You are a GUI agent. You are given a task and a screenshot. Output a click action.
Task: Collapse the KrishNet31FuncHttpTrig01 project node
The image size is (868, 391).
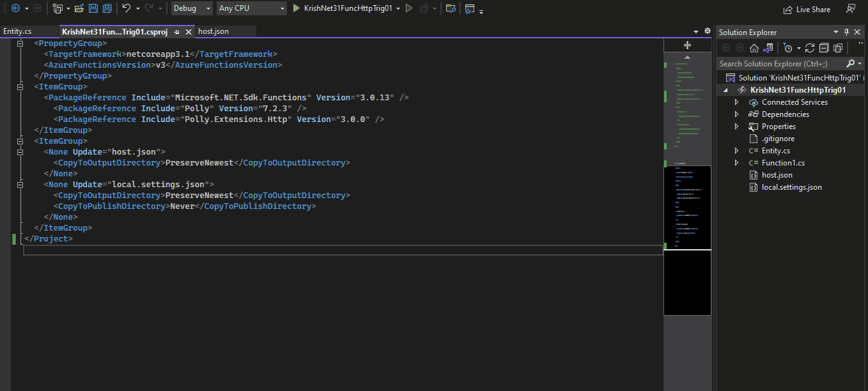pyautogui.click(x=725, y=90)
